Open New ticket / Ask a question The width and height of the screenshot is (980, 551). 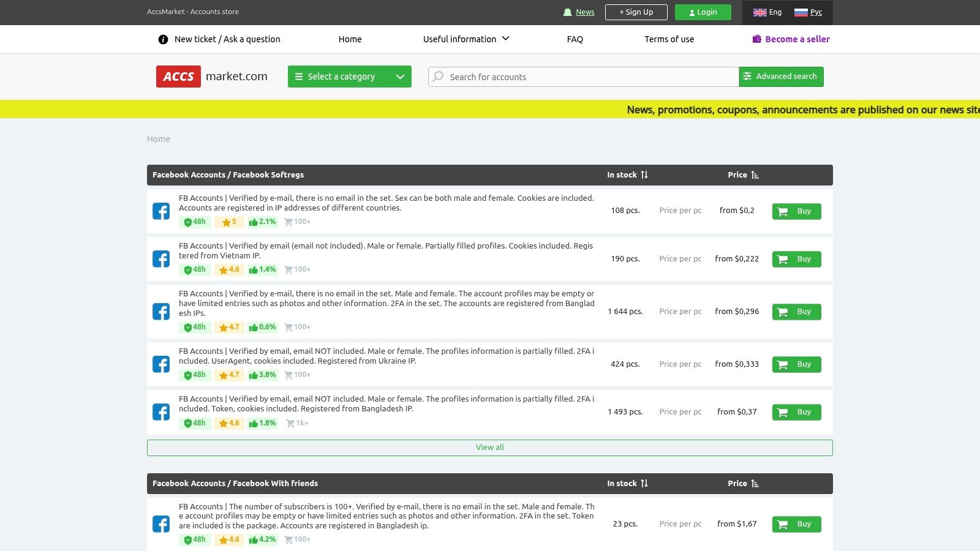point(227,39)
